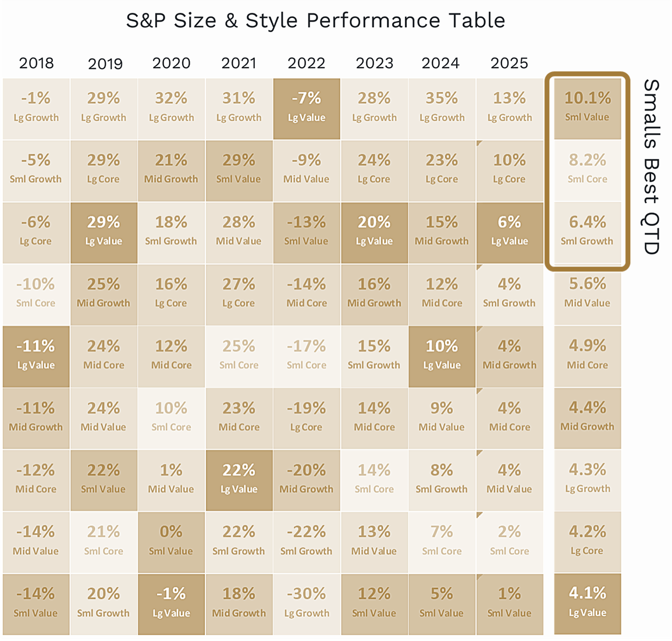Click the 2025 year heading
The width and height of the screenshot is (672, 641).
coord(509,63)
